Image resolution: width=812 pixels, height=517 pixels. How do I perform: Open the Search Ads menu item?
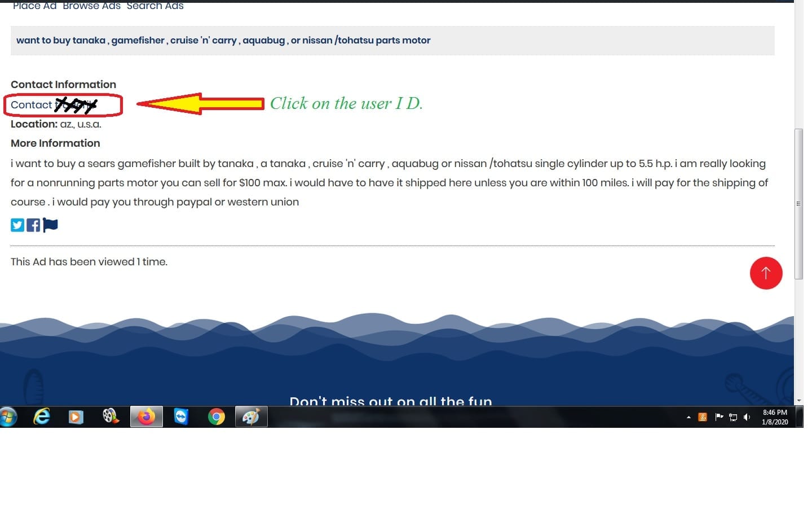(x=155, y=6)
